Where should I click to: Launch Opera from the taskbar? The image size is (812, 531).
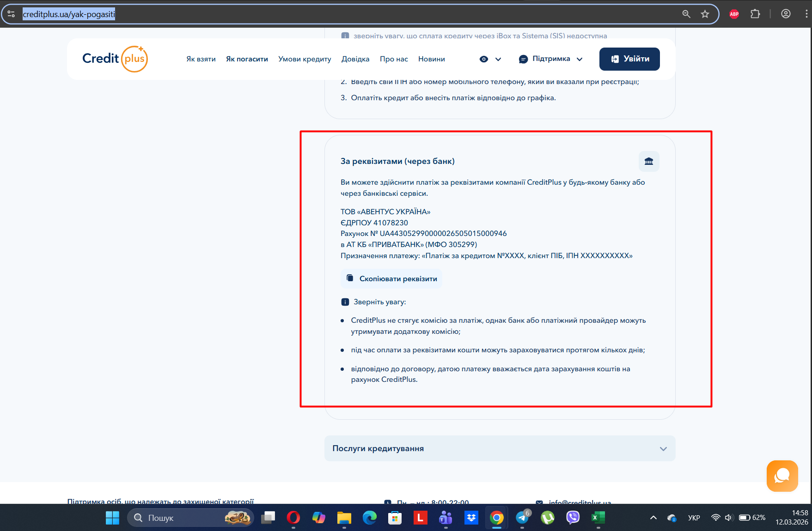293,518
